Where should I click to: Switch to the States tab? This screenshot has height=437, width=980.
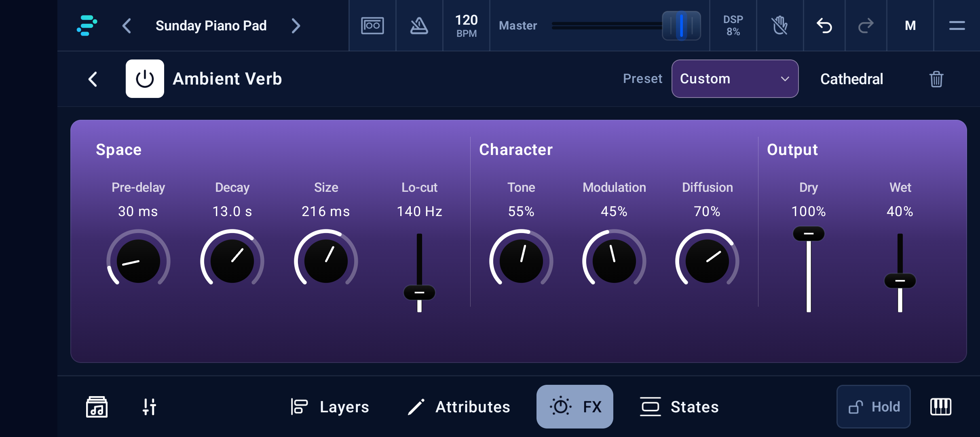[x=679, y=407]
